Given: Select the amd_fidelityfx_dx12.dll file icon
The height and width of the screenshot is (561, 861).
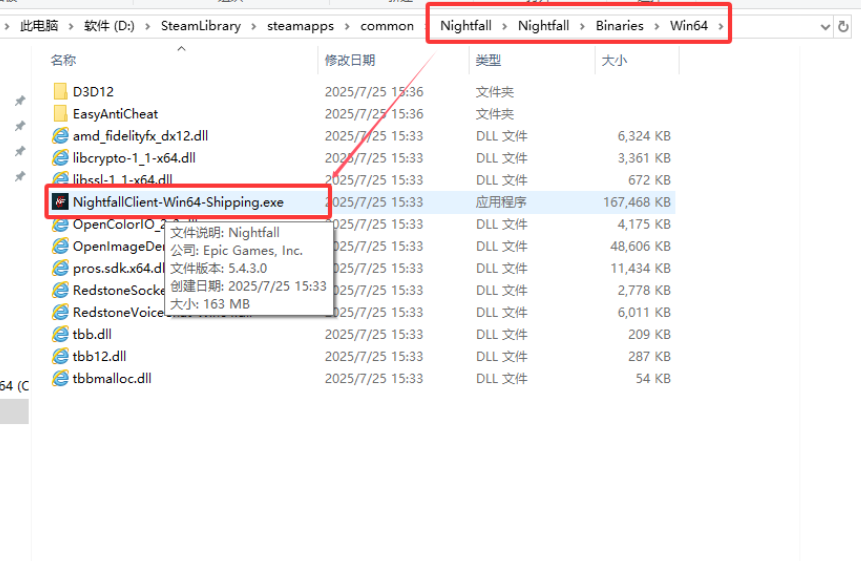Looking at the screenshot, I should [x=60, y=136].
